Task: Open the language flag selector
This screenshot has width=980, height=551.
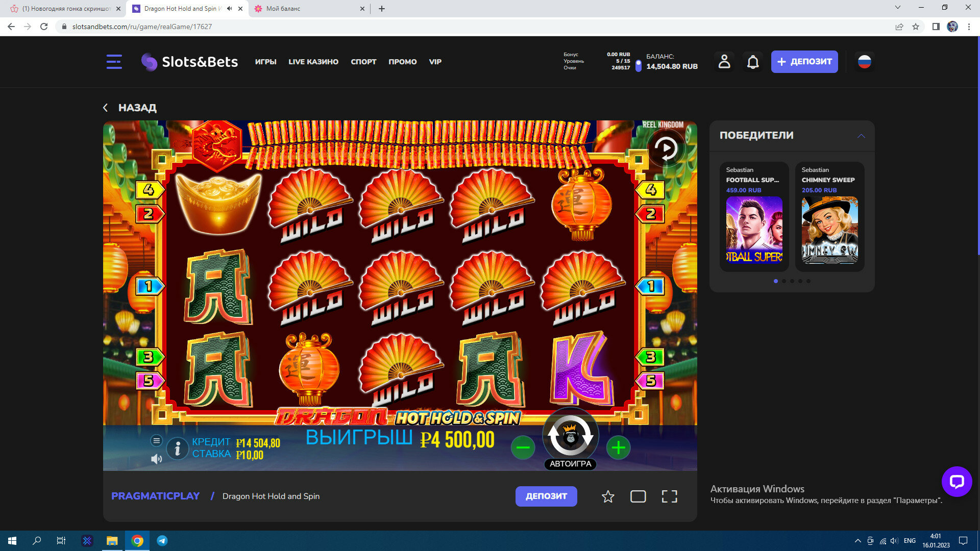Action: [x=864, y=62]
